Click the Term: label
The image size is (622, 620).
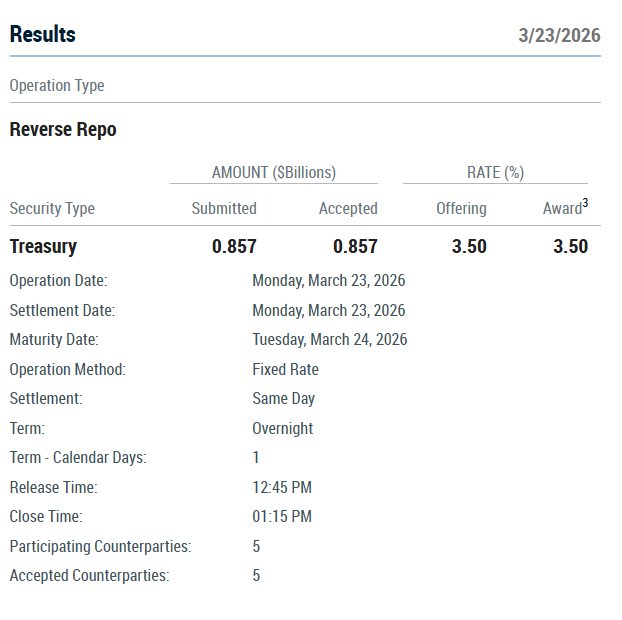(27, 428)
